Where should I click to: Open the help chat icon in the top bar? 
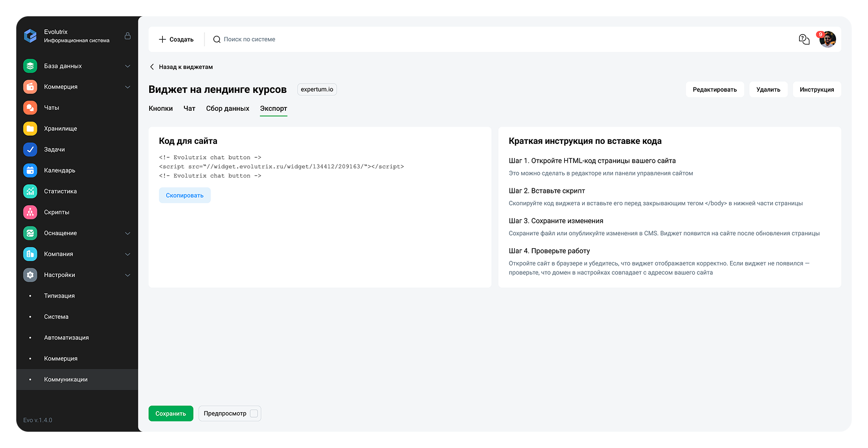[x=804, y=39]
